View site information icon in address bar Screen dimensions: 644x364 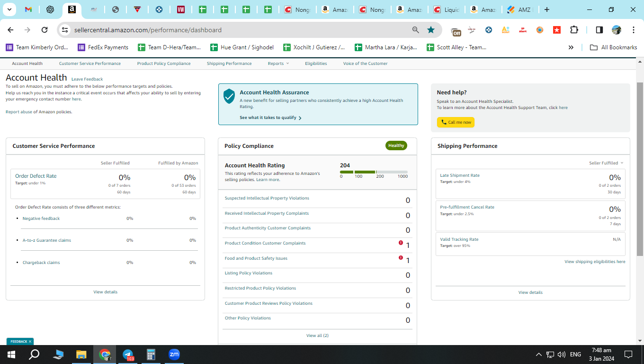tap(65, 30)
